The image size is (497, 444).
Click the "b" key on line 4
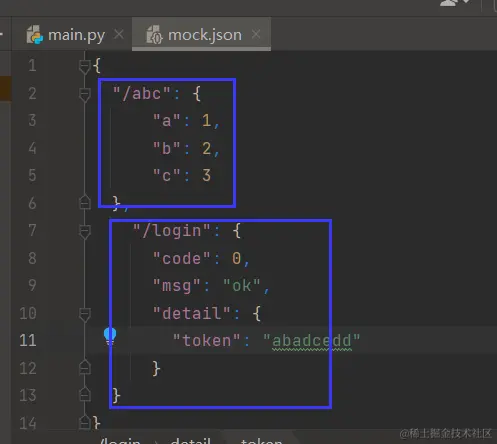(x=167, y=148)
